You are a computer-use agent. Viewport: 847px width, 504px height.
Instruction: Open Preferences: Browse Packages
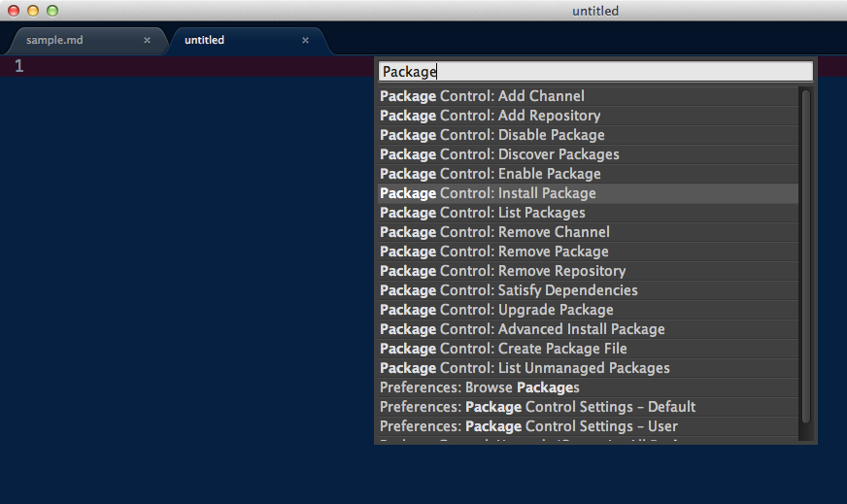tap(588, 387)
